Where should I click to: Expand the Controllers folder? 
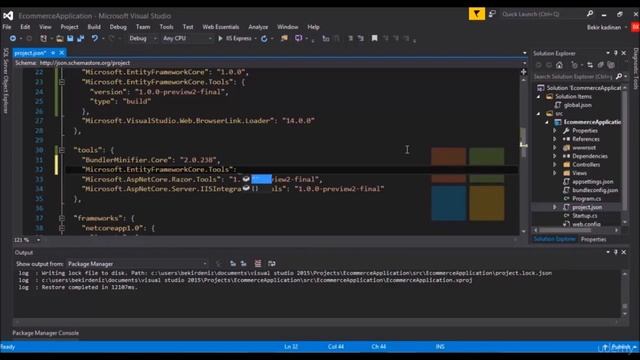tap(555, 164)
